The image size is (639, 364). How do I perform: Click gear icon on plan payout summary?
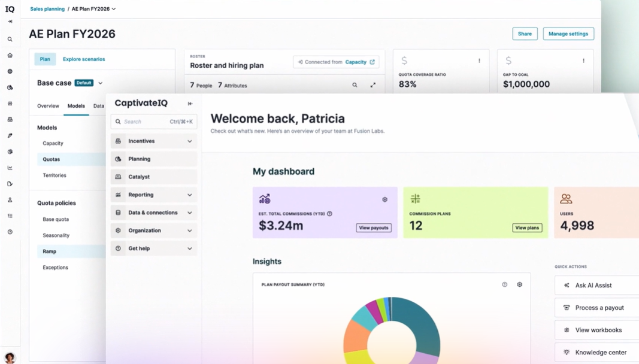tap(520, 284)
